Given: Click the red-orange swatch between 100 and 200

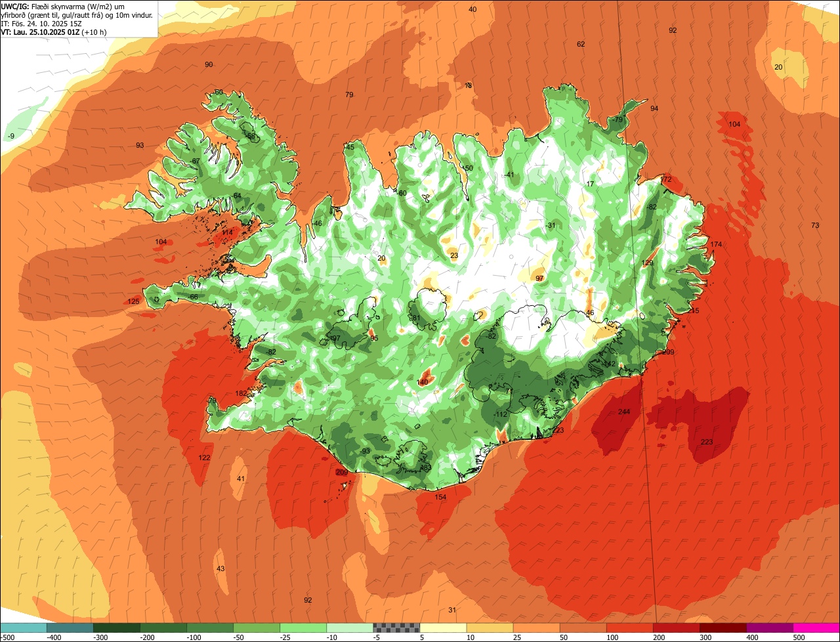Looking at the screenshot, I should 629,627.
